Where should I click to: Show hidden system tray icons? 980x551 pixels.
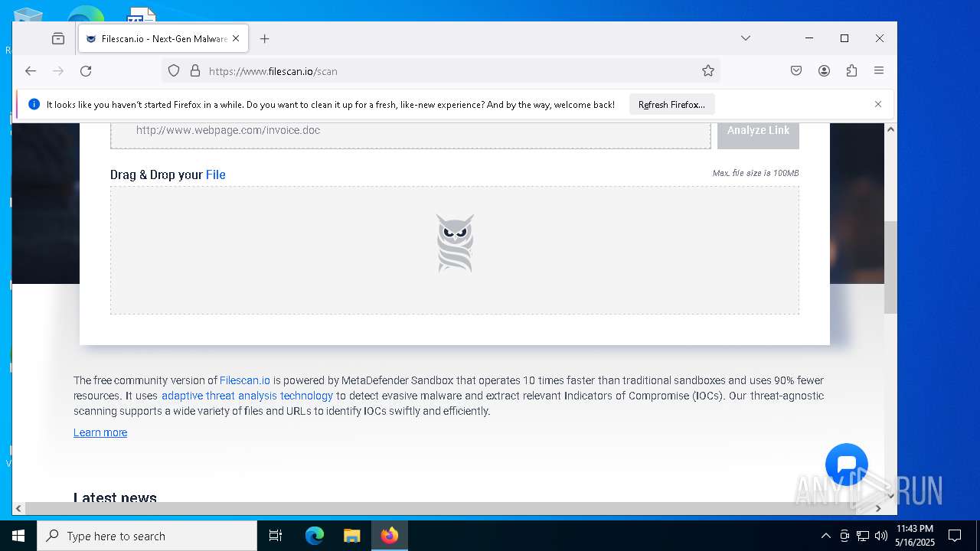825,536
